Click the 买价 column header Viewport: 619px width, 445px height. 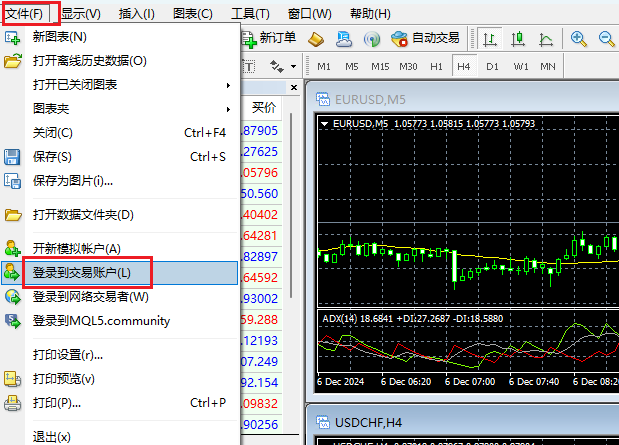264,107
